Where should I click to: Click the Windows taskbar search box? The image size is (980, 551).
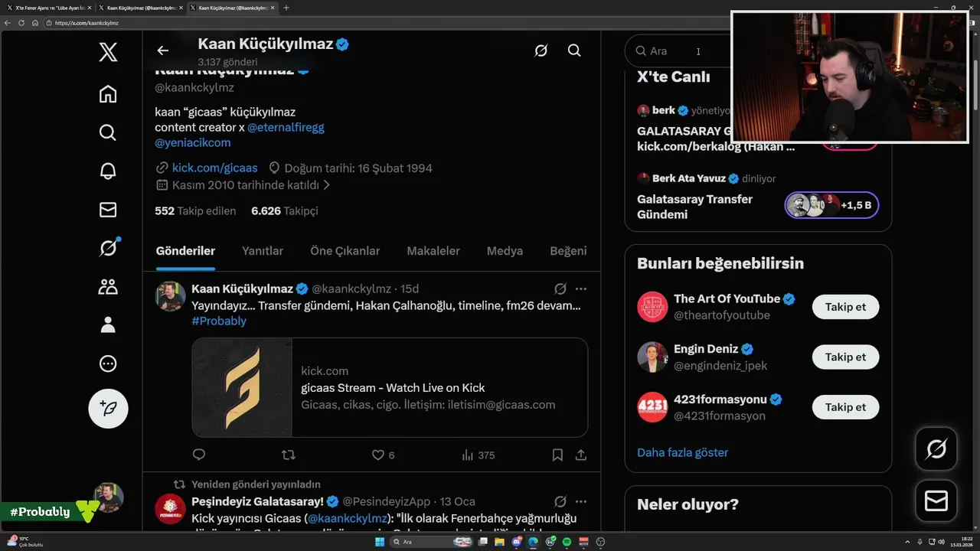pyautogui.click(x=431, y=542)
